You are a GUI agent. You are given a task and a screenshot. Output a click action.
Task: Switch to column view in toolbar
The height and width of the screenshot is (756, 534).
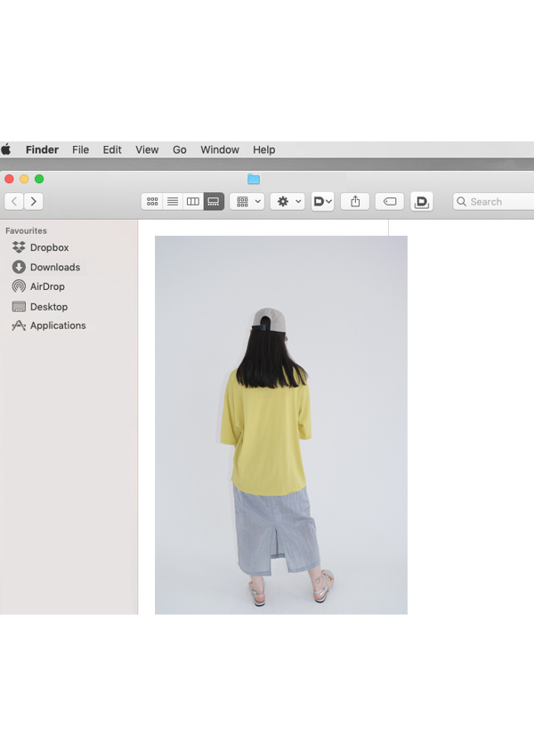pyautogui.click(x=193, y=202)
